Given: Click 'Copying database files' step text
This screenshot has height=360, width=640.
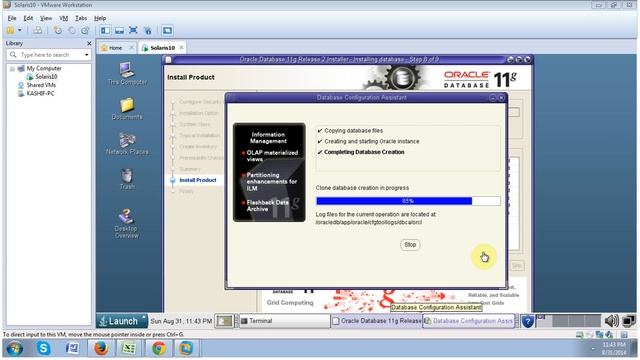Looking at the screenshot, I should point(353,131).
